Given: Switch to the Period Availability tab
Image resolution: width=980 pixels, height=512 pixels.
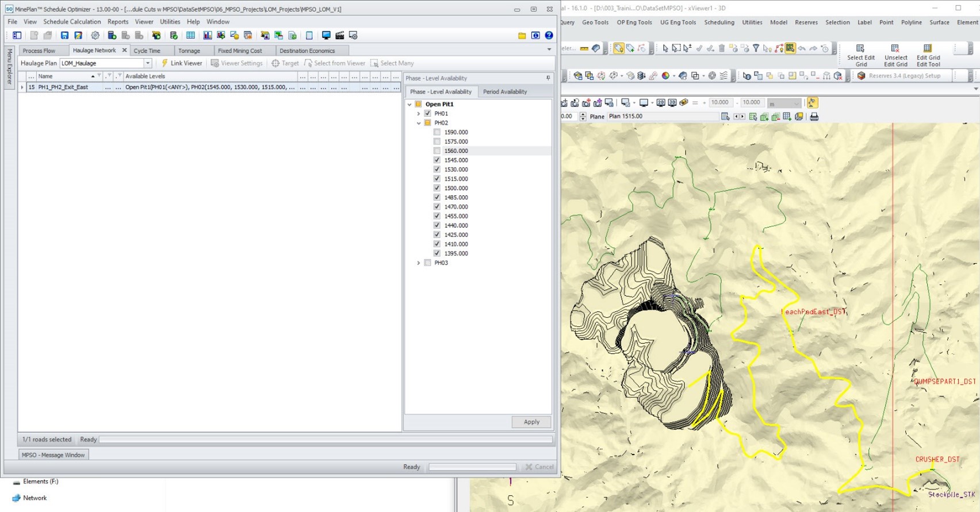Looking at the screenshot, I should tap(505, 92).
